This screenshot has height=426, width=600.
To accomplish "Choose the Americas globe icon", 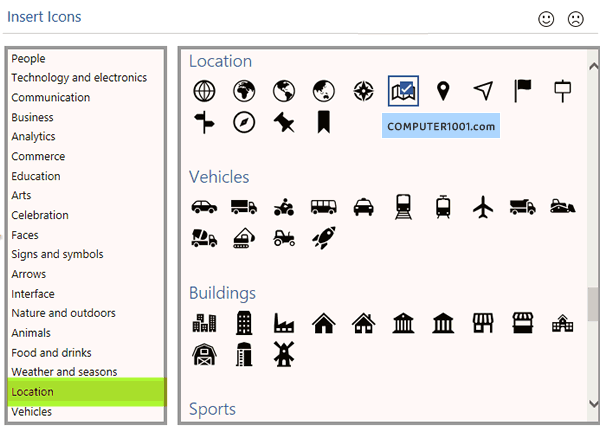I will (x=284, y=91).
